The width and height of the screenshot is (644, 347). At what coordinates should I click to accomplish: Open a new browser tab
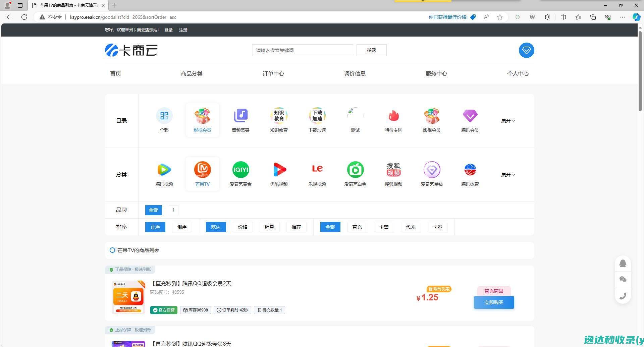pyautogui.click(x=114, y=5)
